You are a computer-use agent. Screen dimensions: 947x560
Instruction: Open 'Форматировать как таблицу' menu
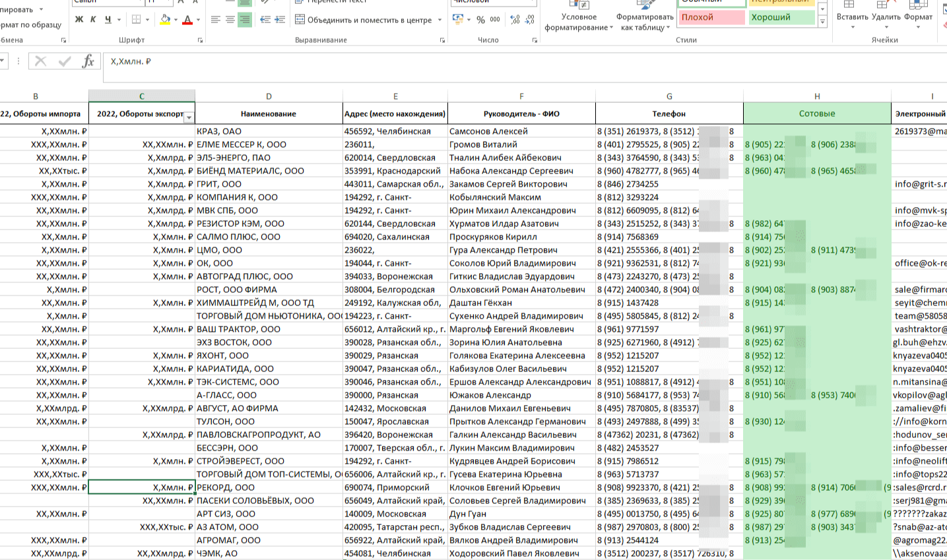click(x=645, y=16)
